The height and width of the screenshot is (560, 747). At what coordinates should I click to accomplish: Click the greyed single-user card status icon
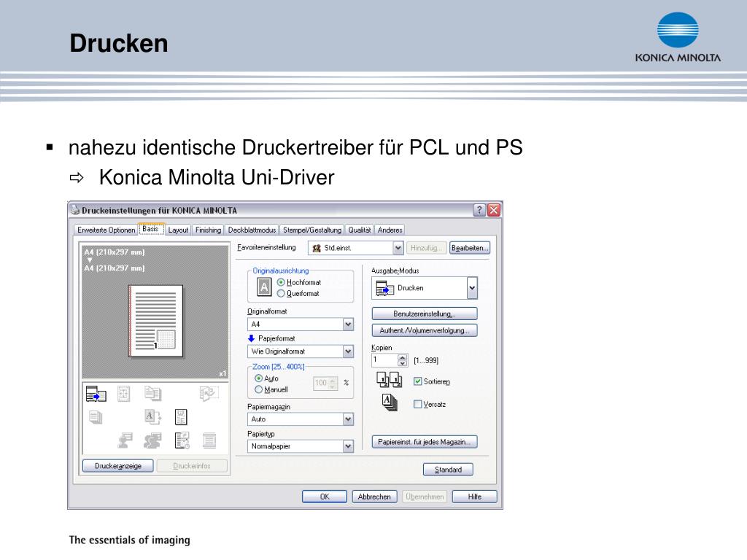[125, 440]
